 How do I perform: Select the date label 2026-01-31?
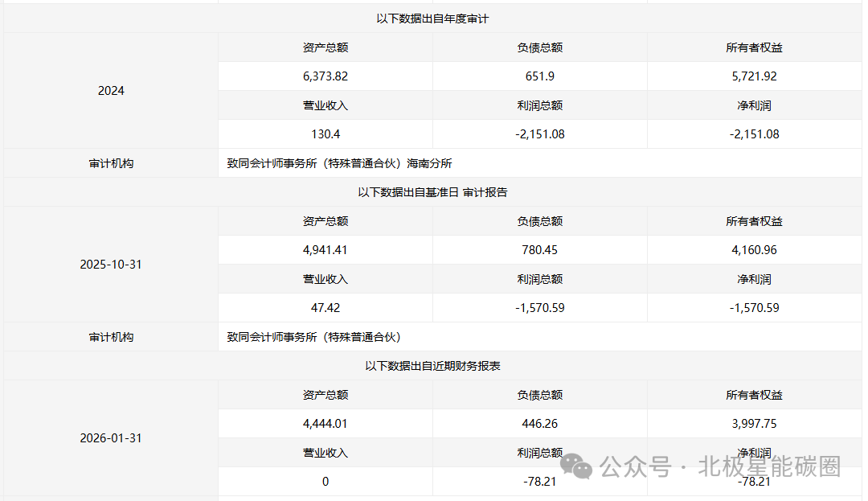point(111,437)
